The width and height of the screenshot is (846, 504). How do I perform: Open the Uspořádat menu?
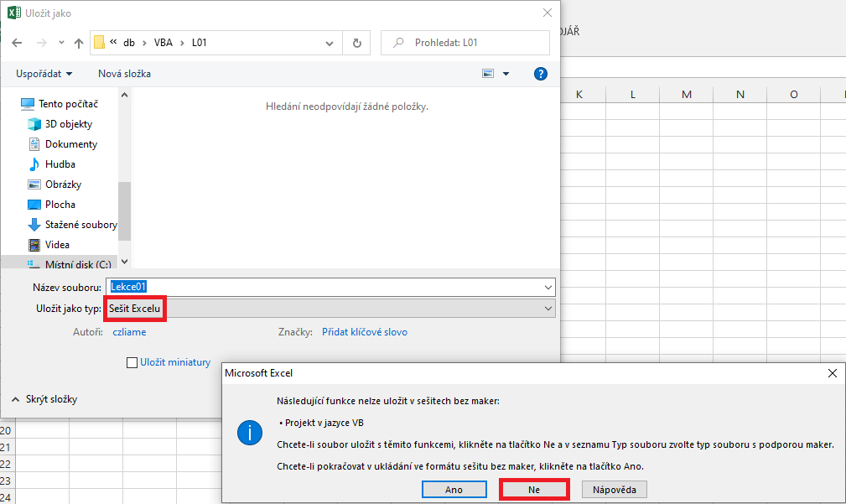click(44, 74)
